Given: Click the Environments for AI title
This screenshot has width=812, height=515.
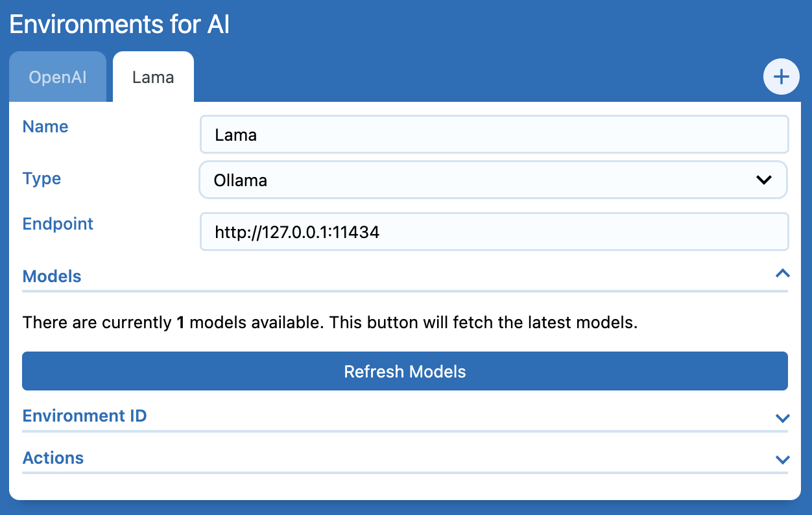Looking at the screenshot, I should coord(120,24).
